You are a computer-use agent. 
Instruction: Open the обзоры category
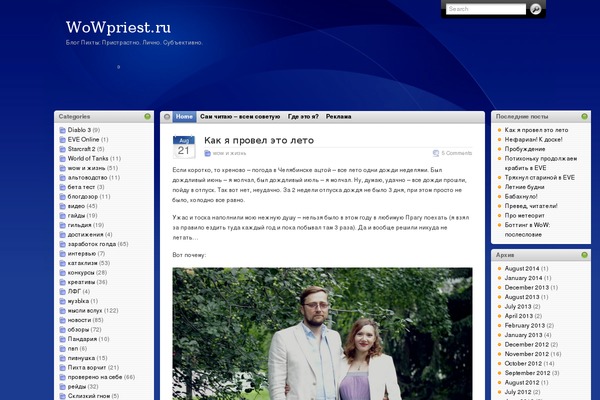click(x=79, y=330)
